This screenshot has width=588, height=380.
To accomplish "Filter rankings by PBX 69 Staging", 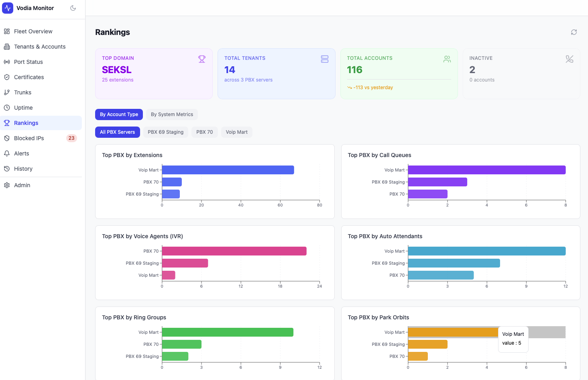I will [x=165, y=132].
